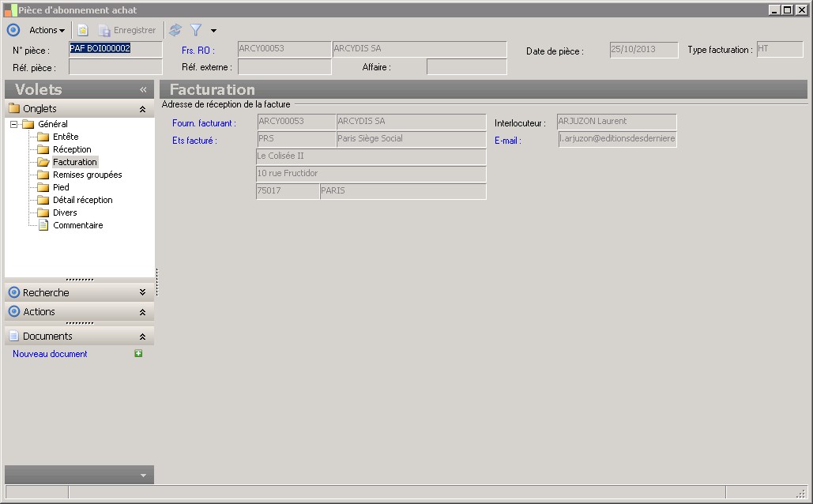Collapse the Documents section
813x504 pixels.
[x=142, y=337]
